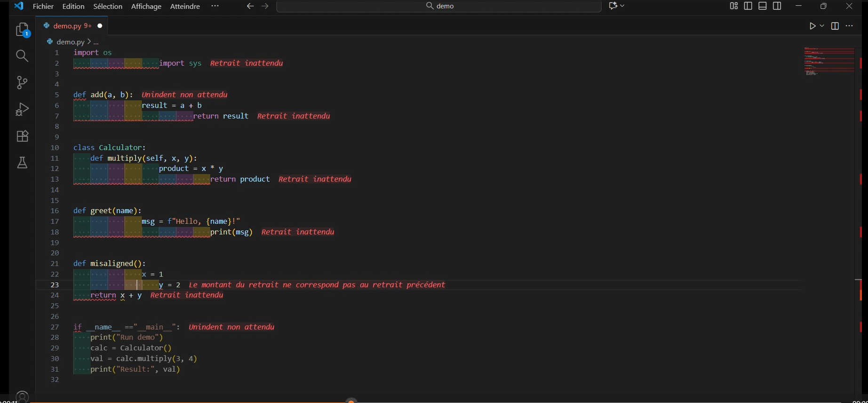Click line number 23 in the gutter
Screen dimensions: 868x403
coord(55,285)
